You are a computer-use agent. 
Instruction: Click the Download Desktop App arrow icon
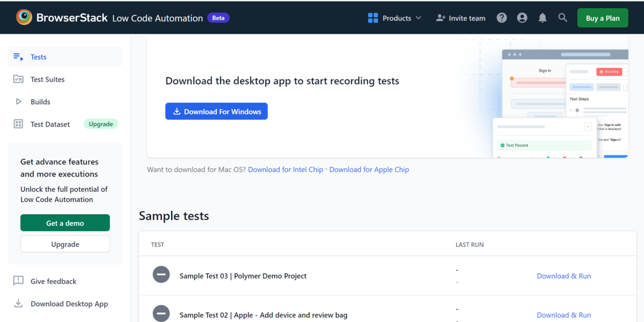(x=18, y=303)
